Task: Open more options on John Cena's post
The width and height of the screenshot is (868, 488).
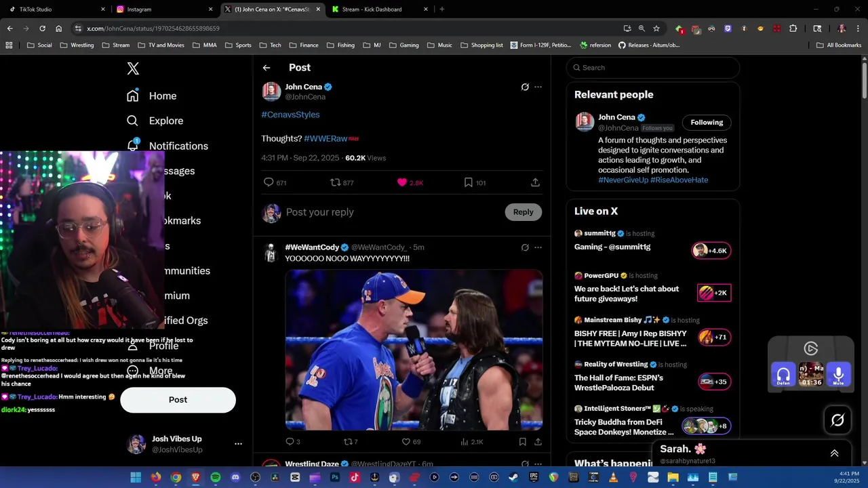Action: (538, 87)
